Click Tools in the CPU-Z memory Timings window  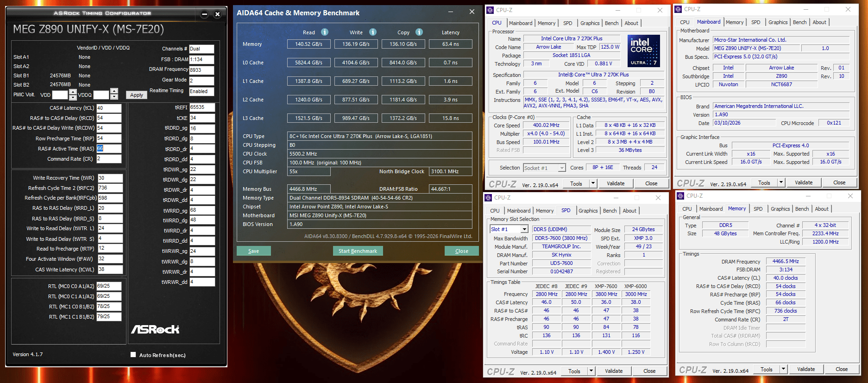click(767, 369)
